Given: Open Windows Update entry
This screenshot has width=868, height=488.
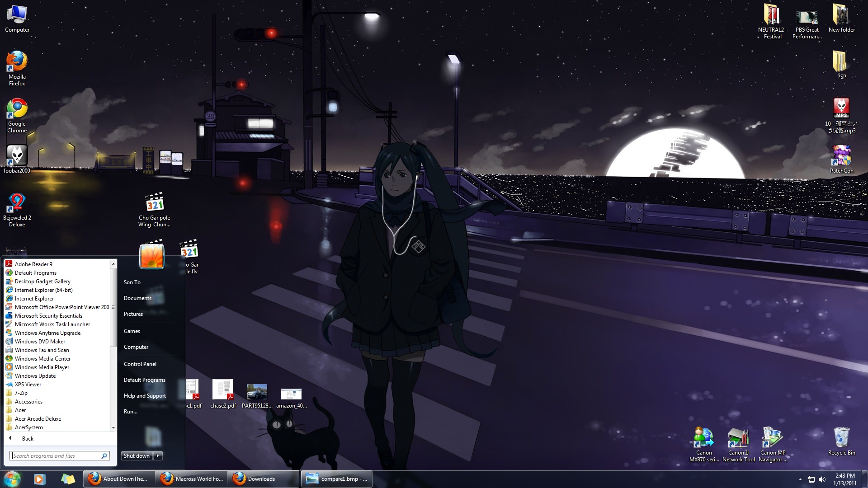Looking at the screenshot, I should click(57, 375).
